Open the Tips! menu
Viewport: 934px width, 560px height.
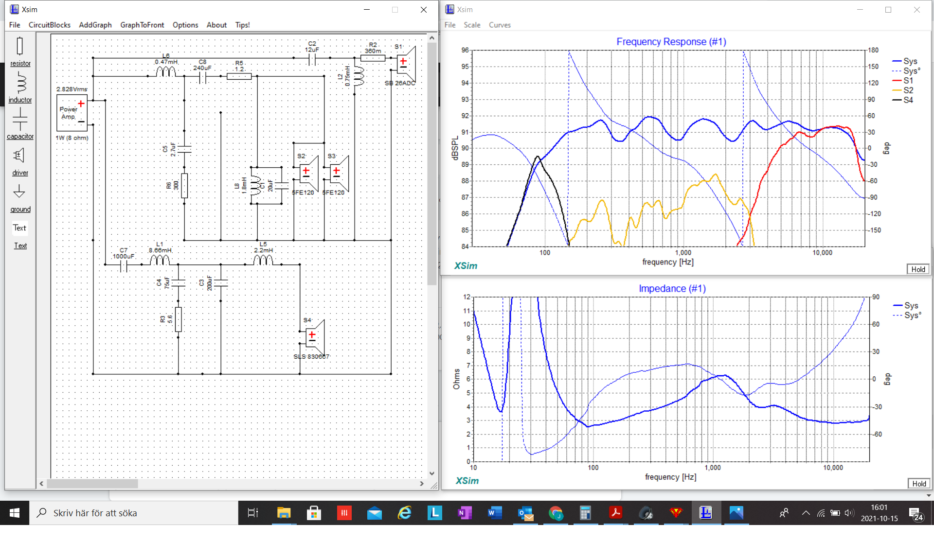pos(242,25)
